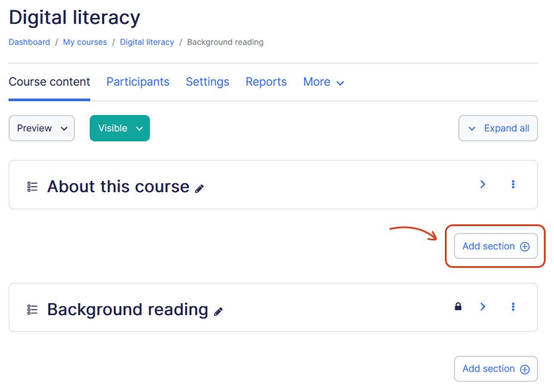Toggle the Visible status dropdown
Screen dimensions: 554x392
coord(119,128)
